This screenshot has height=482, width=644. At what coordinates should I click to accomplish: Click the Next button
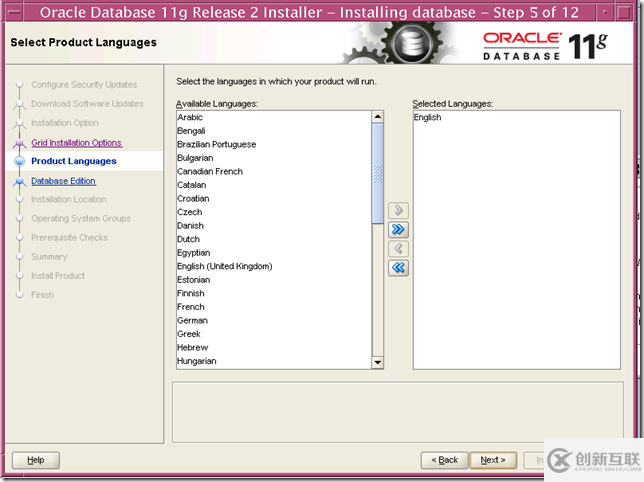tap(493, 460)
